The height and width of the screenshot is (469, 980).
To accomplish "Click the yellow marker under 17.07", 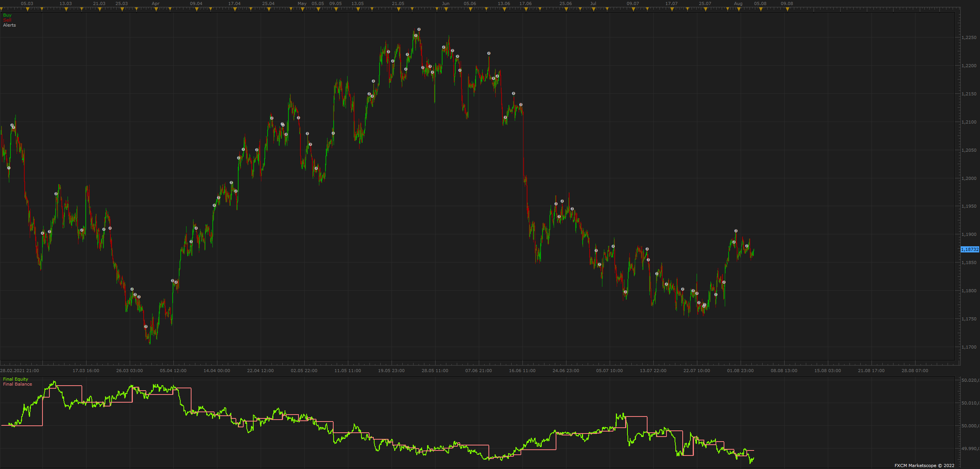I will click(672, 9).
